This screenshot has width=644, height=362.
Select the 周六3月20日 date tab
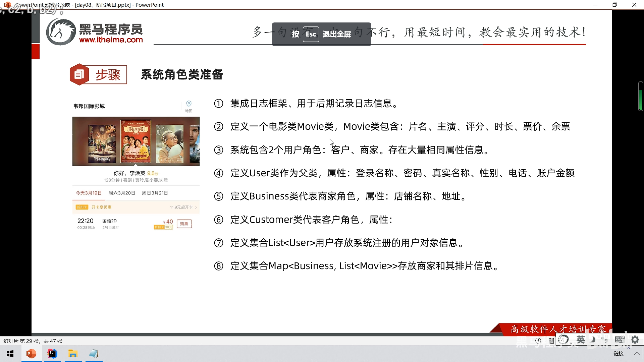[x=121, y=193]
